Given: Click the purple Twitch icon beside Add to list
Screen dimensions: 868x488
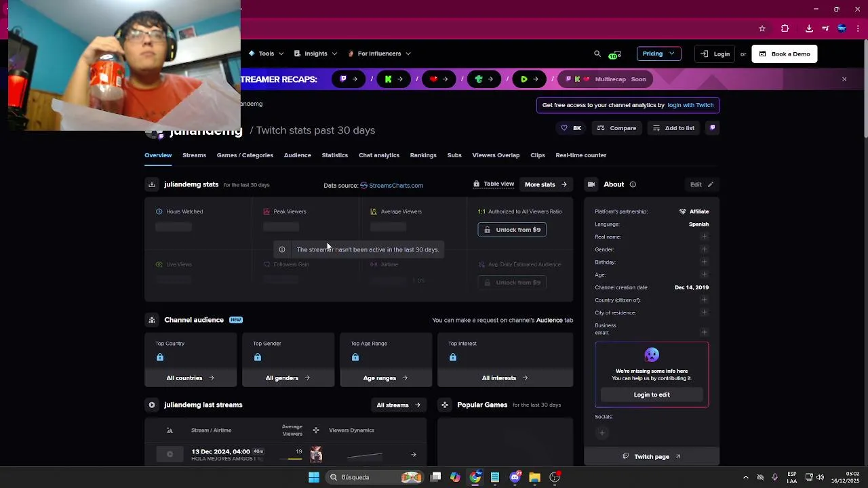Looking at the screenshot, I should click(712, 128).
